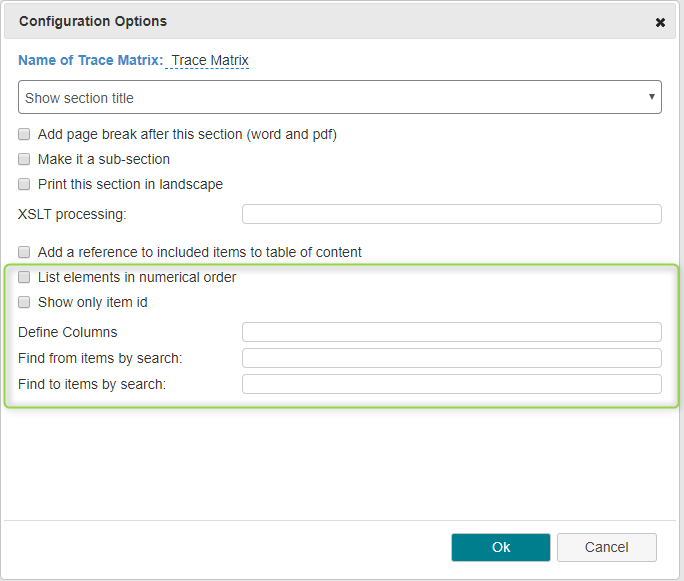684x581 pixels.
Task: Click the dropdown arrow for section title
Action: pos(651,97)
